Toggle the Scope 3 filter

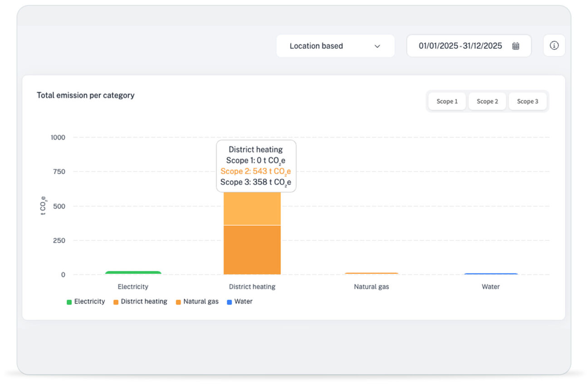[528, 101]
